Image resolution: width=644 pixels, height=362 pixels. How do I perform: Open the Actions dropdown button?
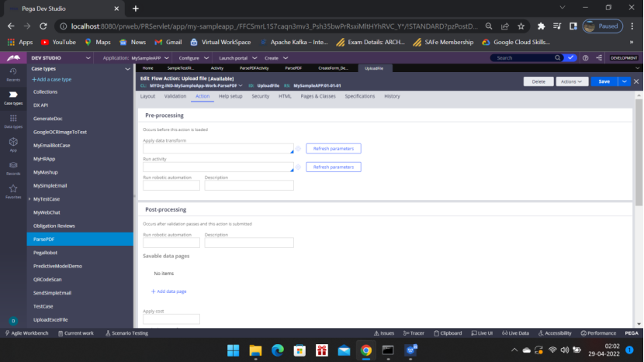coord(571,81)
